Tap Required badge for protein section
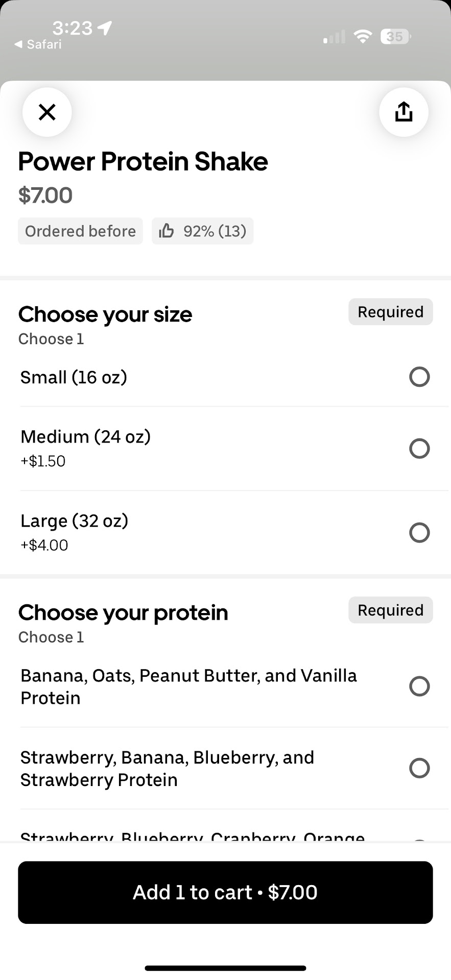 point(390,610)
